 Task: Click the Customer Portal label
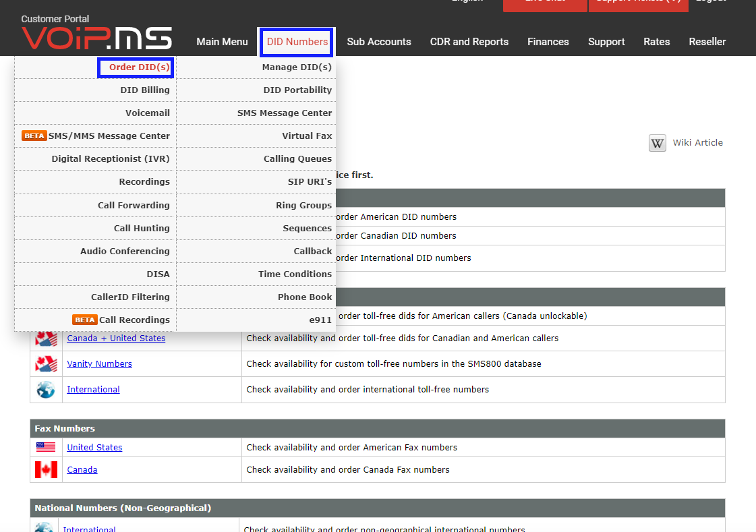(55, 19)
